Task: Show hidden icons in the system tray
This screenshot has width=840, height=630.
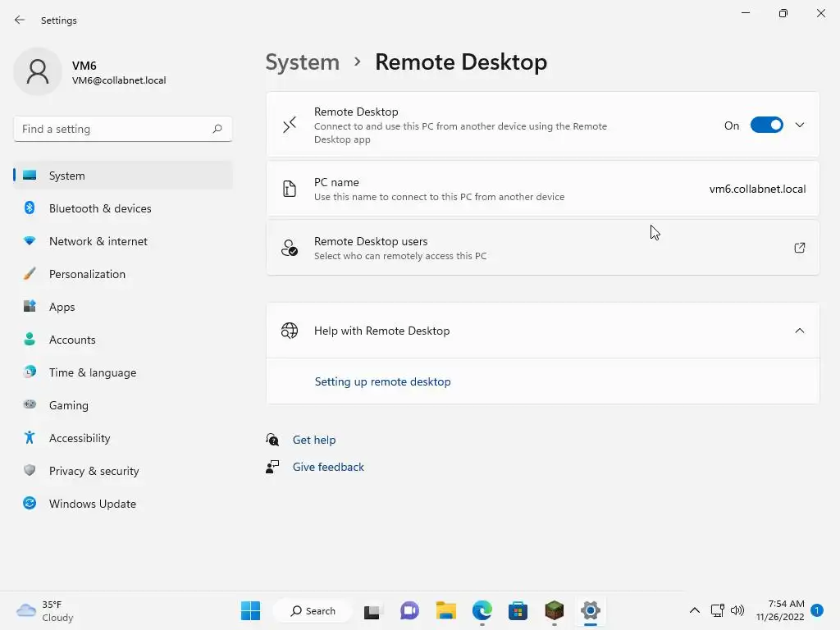Action: coord(694,610)
